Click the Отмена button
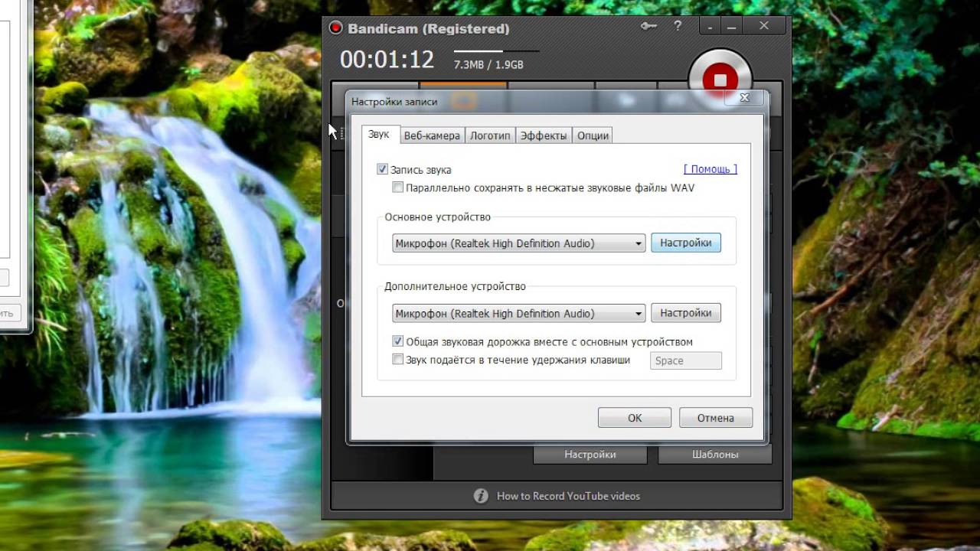 coord(716,418)
